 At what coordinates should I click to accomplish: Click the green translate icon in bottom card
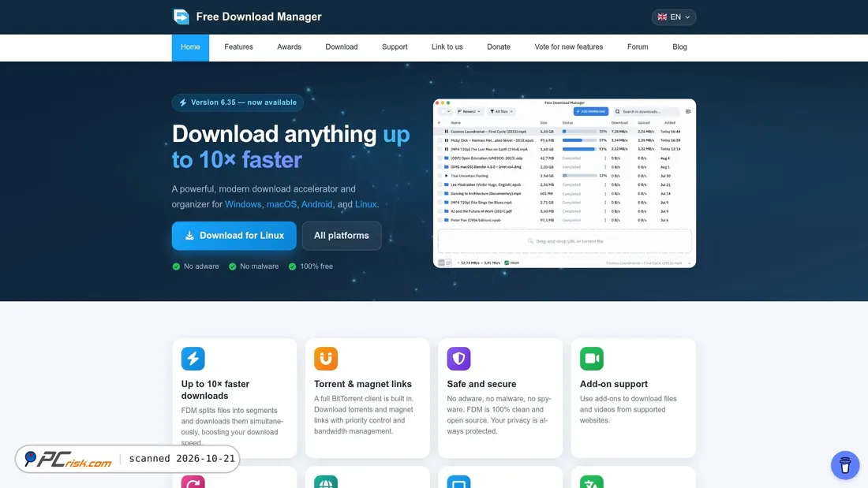(x=592, y=482)
